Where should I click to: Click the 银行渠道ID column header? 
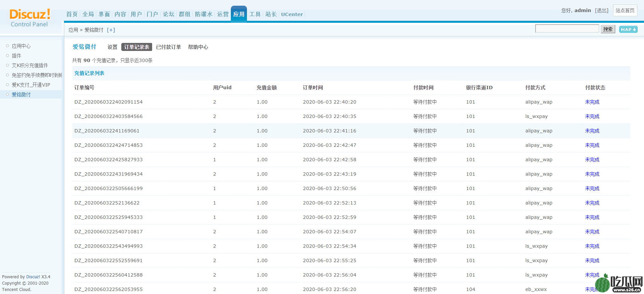(x=479, y=87)
